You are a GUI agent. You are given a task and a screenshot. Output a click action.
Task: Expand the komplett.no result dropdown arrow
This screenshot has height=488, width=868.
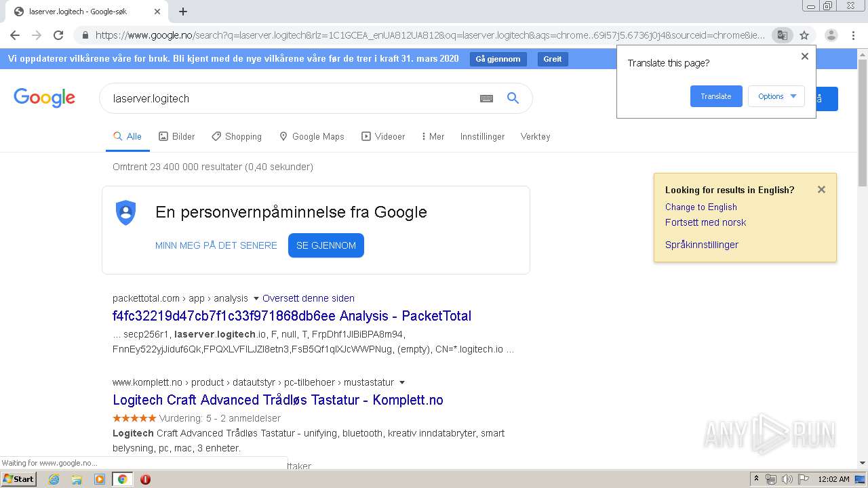pos(401,382)
